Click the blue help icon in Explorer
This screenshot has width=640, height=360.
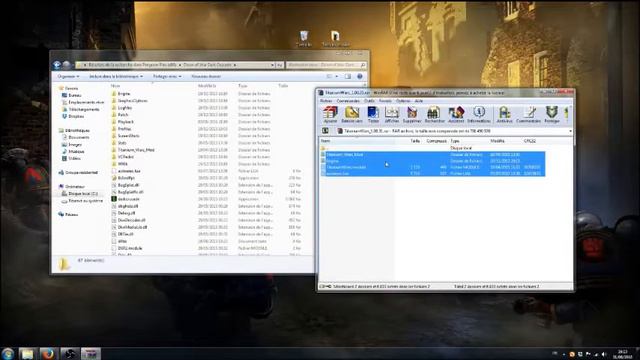click(360, 76)
